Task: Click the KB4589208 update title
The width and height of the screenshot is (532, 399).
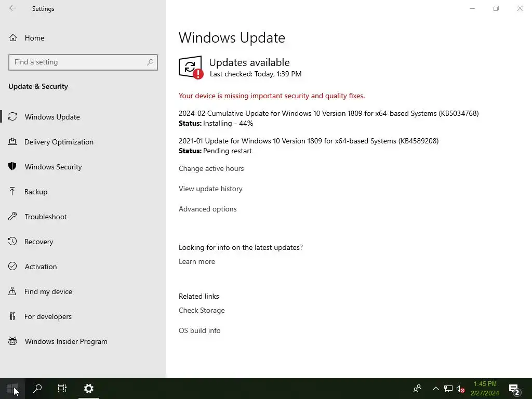Action: [x=309, y=141]
